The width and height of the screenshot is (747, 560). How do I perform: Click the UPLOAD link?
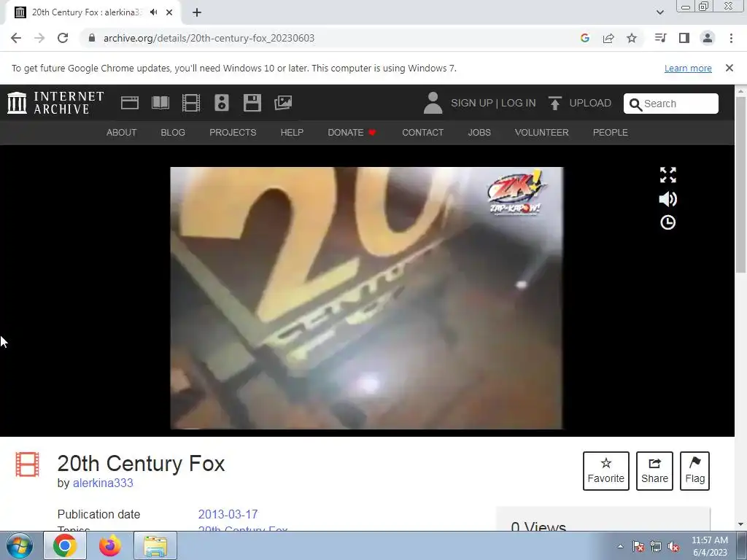pos(590,103)
